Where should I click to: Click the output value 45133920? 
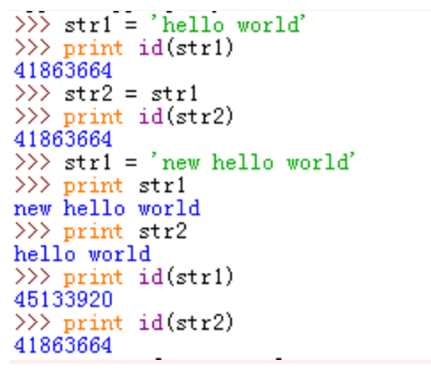point(63,299)
